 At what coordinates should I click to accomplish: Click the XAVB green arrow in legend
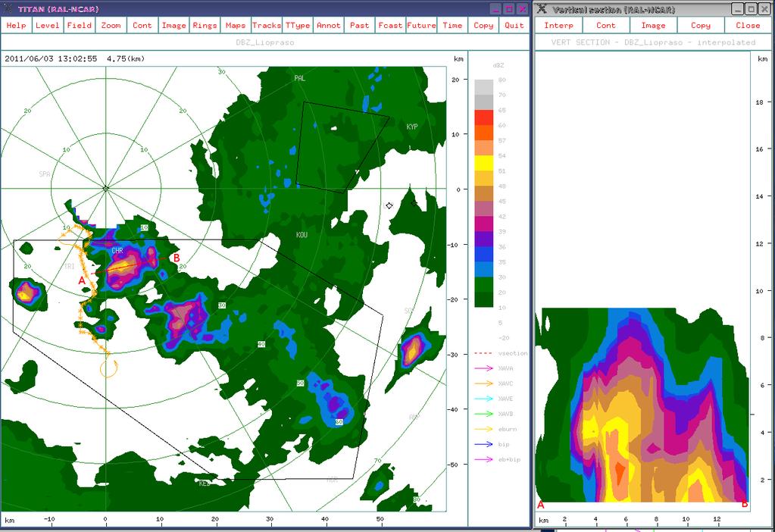tap(484, 414)
